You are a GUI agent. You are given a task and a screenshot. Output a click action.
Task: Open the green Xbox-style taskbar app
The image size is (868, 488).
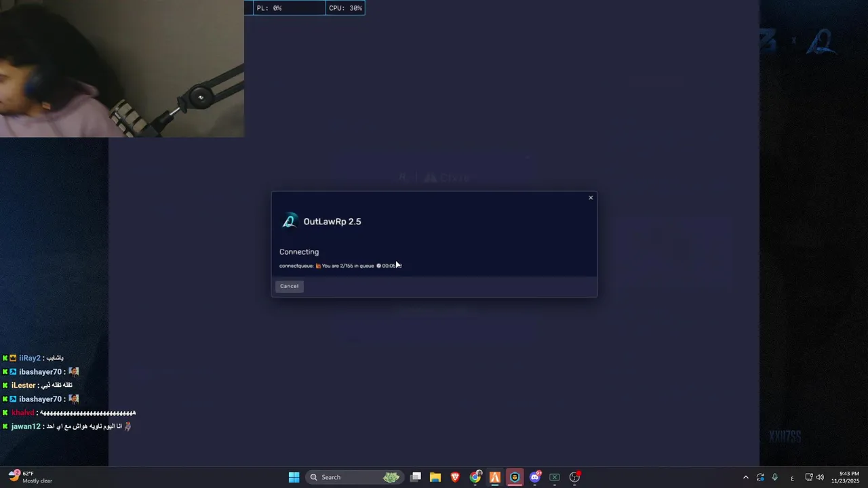pos(555,477)
